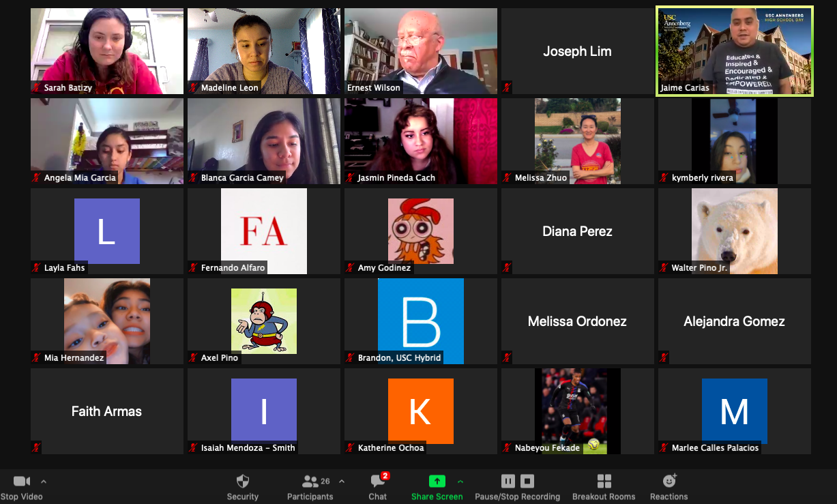Image resolution: width=837 pixels, height=504 pixels.
Task: Select Jaime Carias's video tile
Action: point(734,50)
